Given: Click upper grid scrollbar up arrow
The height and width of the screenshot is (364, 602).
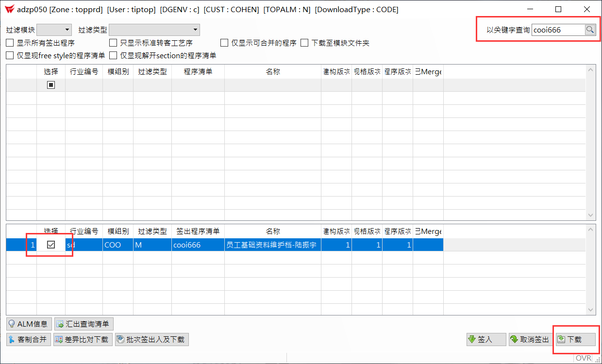Looking at the screenshot, I should tap(591, 70).
